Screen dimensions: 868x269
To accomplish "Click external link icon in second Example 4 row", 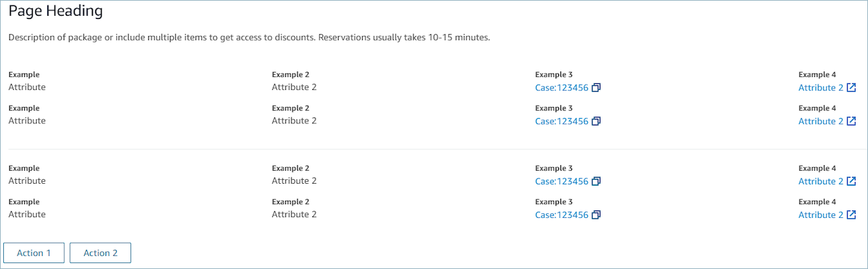I will click(851, 121).
